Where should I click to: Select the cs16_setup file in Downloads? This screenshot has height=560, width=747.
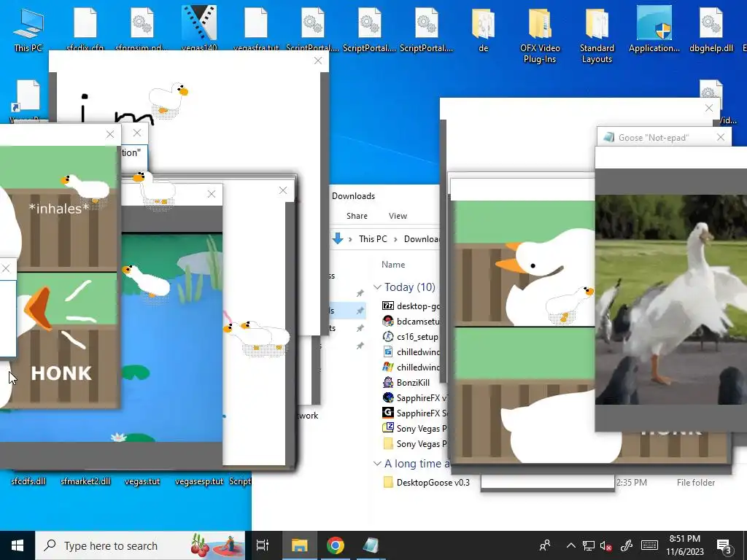tap(410, 336)
